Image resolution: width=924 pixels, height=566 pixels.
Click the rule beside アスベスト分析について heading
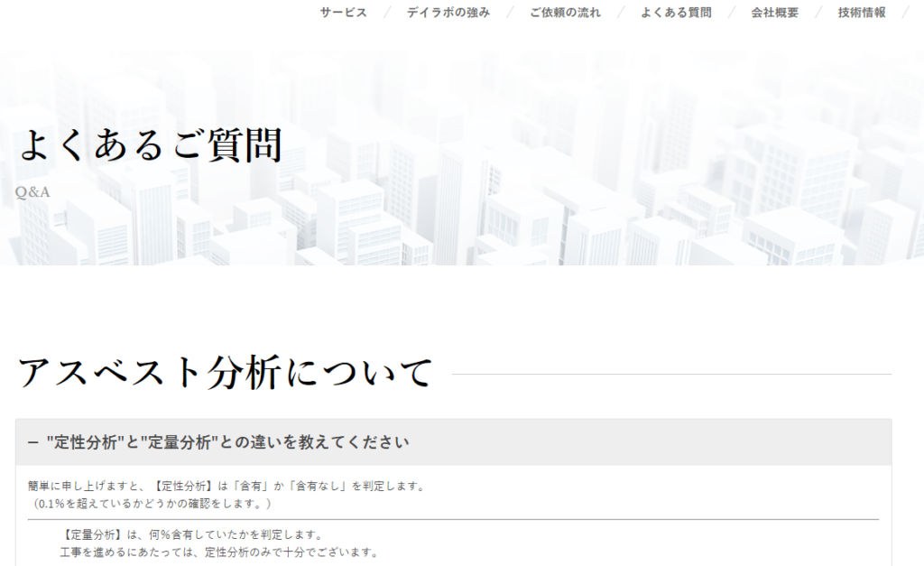670,374
